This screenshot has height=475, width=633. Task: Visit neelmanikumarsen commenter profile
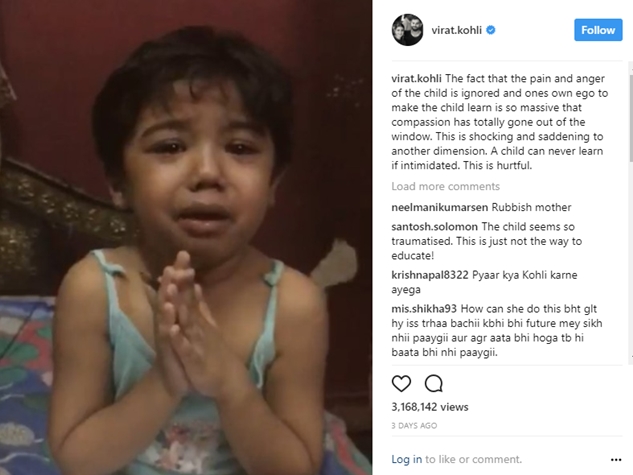[440, 207]
